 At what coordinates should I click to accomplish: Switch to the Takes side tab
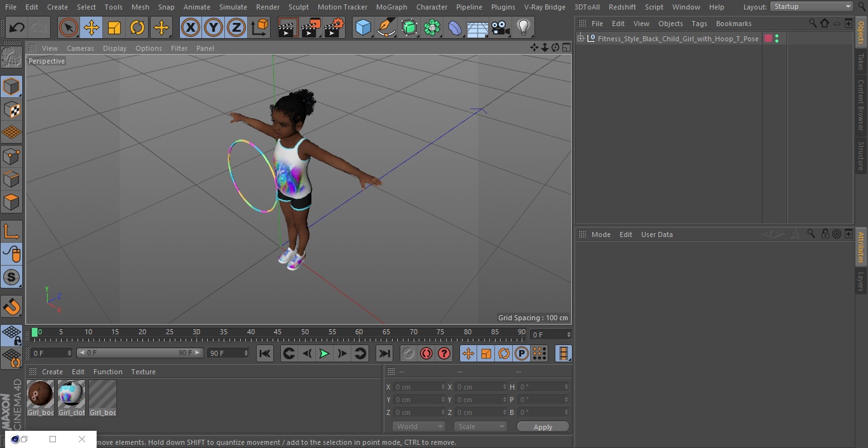pos(861,62)
